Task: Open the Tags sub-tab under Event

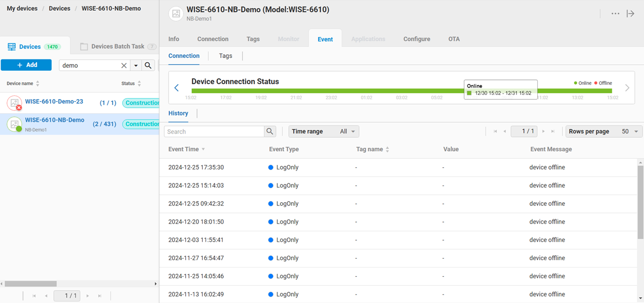Action: click(x=225, y=56)
